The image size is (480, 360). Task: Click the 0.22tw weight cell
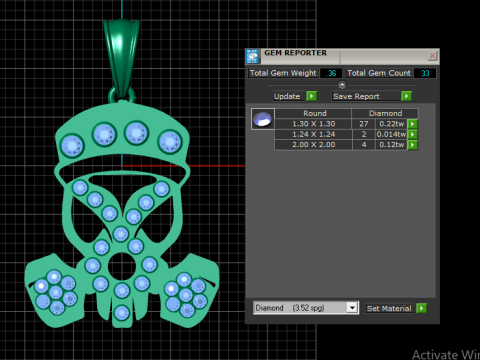pyautogui.click(x=392, y=124)
